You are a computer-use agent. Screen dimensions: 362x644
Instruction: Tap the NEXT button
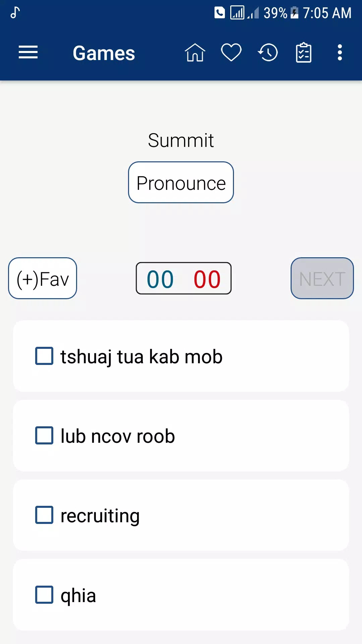click(x=322, y=278)
